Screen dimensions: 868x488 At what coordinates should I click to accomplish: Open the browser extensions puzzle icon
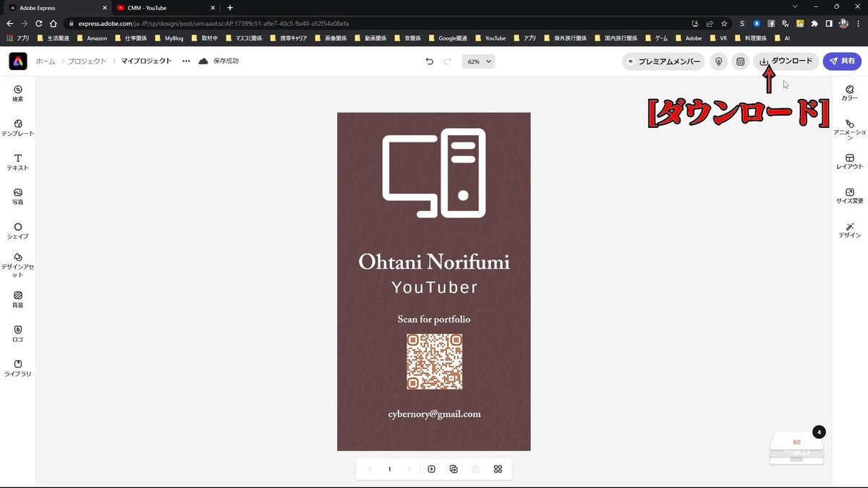tap(814, 23)
